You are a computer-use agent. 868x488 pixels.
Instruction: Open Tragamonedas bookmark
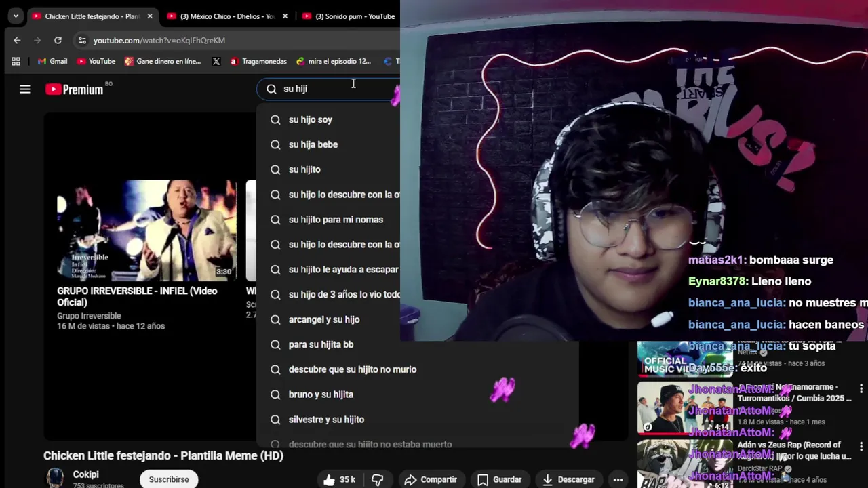[258, 61]
